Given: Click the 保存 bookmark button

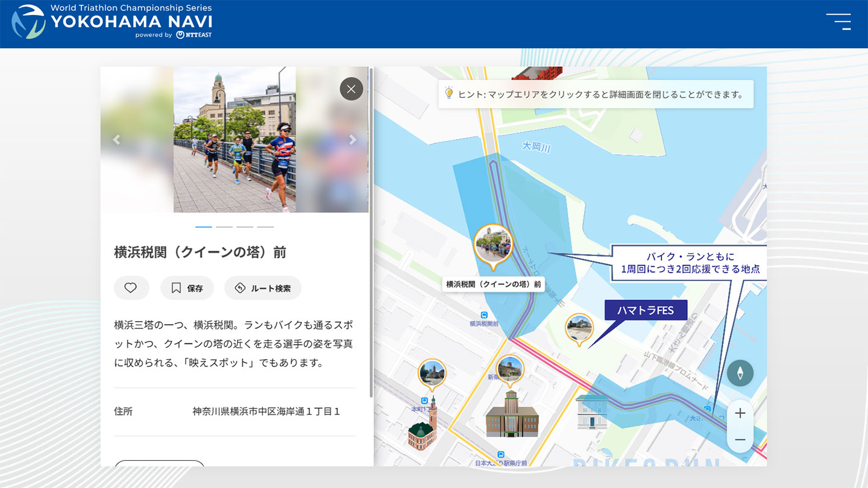Looking at the screenshot, I should 187,288.
